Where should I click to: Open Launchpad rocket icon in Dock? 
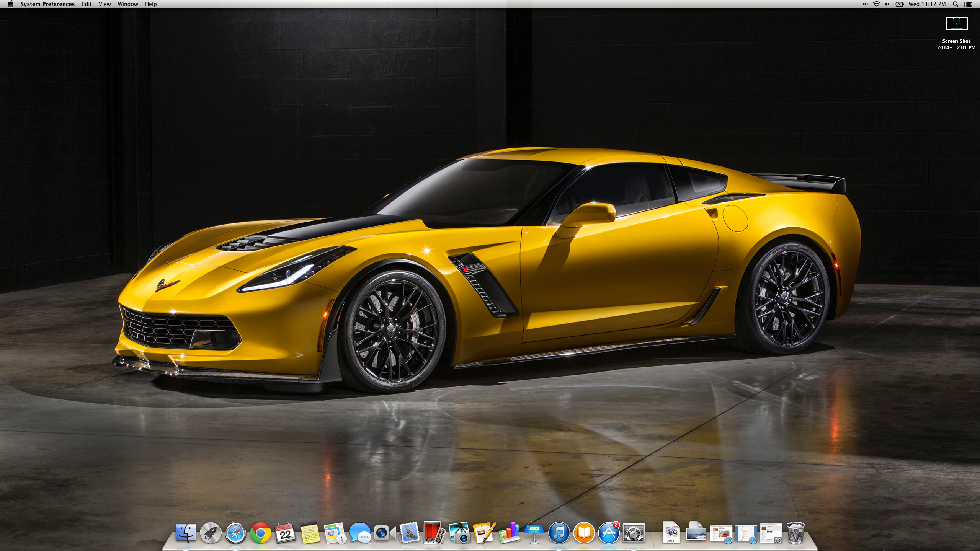click(x=211, y=533)
